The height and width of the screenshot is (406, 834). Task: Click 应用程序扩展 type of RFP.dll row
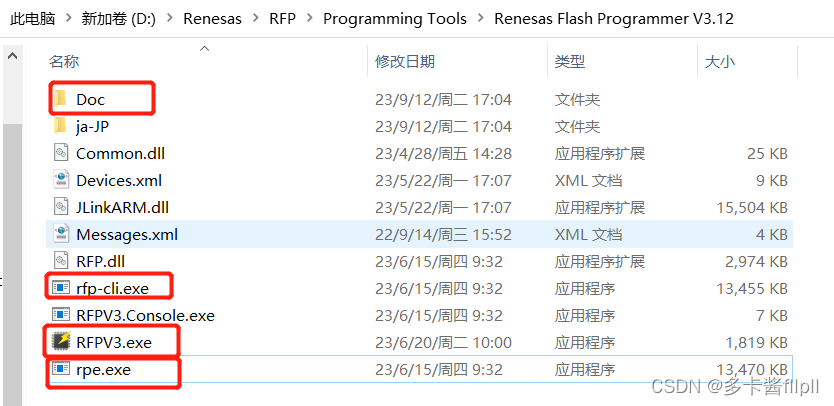(599, 262)
